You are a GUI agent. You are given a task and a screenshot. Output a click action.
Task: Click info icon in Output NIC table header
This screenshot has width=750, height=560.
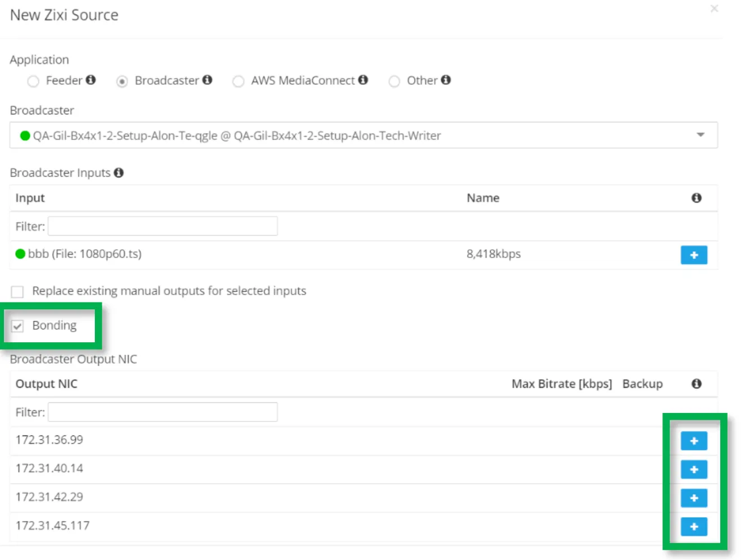697,384
